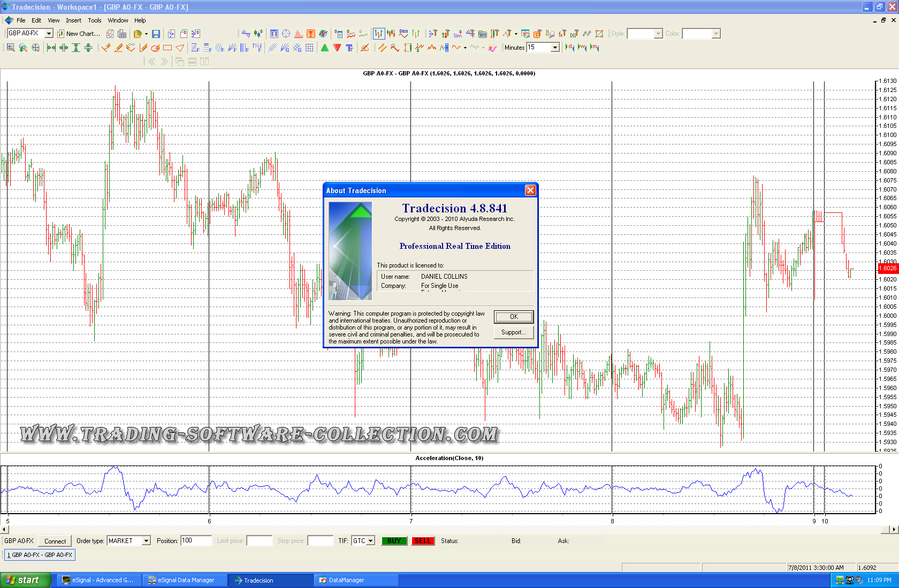Switch chart to candlestick style
This screenshot has width=899, height=588.
pyautogui.click(x=391, y=34)
